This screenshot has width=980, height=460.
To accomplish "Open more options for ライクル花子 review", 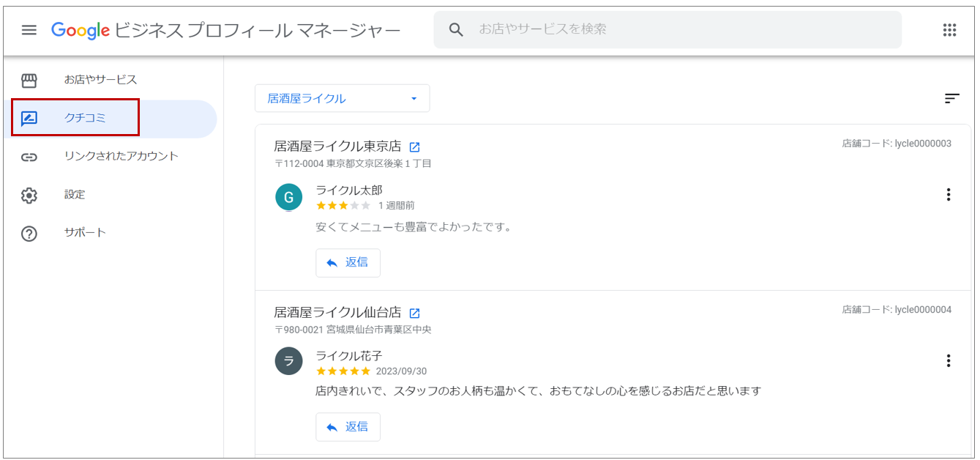I will (949, 360).
